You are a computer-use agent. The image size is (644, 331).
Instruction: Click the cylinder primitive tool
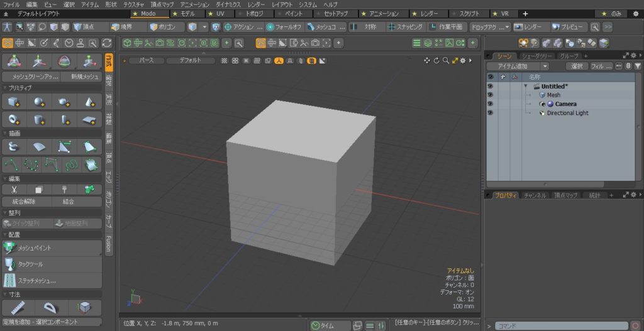tap(39, 119)
